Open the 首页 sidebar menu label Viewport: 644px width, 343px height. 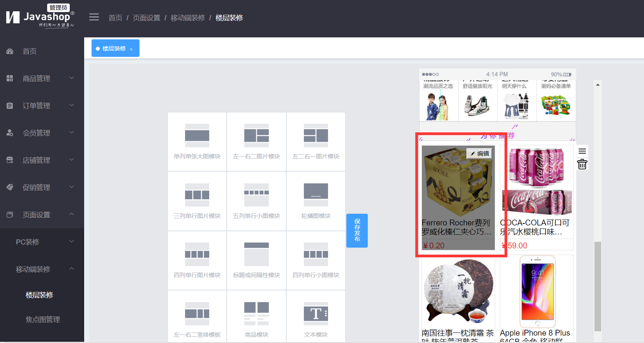(30, 51)
